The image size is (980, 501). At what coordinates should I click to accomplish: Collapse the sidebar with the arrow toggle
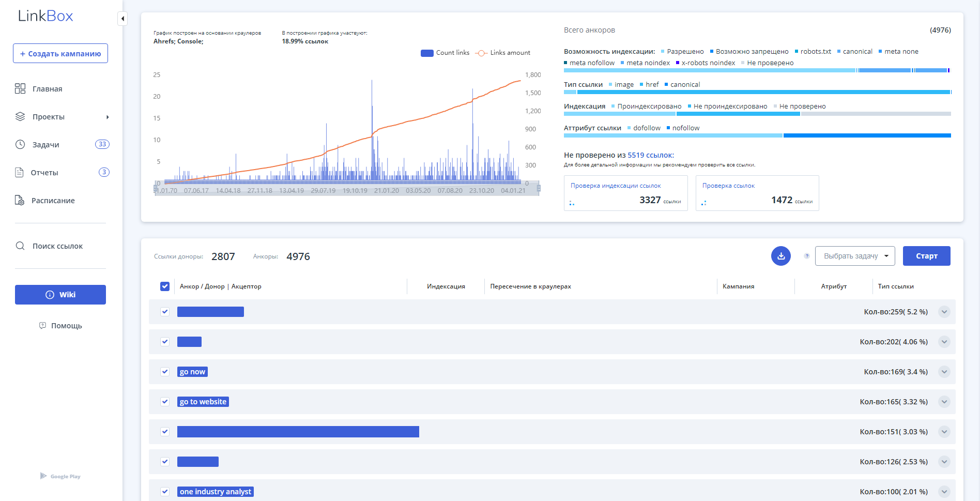click(x=122, y=19)
